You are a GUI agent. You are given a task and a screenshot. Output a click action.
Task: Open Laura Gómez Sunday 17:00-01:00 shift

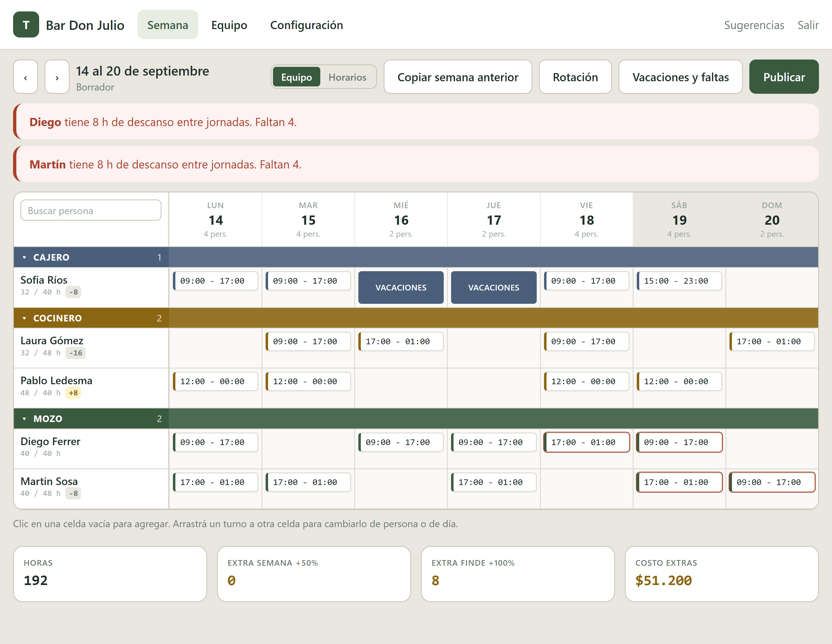point(772,341)
